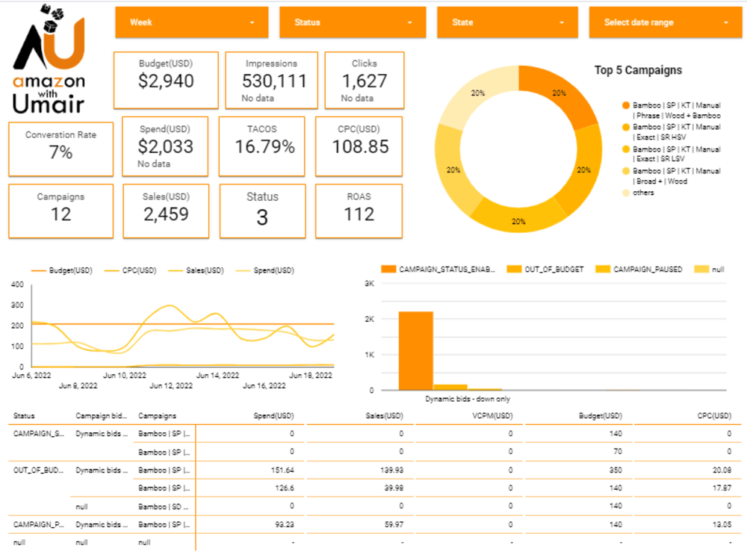Viewport: 747px width, 560px height.
Task: Click the tall orange bar in bar chart
Action: [x=416, y=351]
